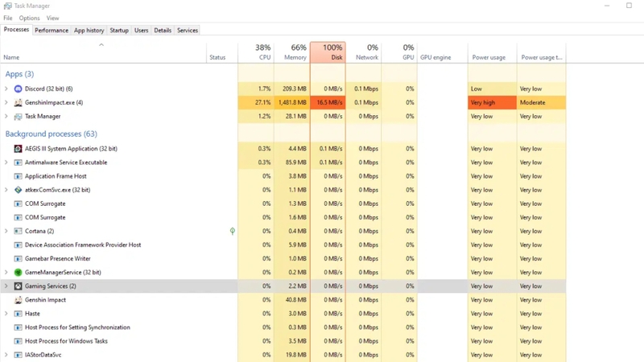Click the GameManagerService green icon

(x=18, y=273)
